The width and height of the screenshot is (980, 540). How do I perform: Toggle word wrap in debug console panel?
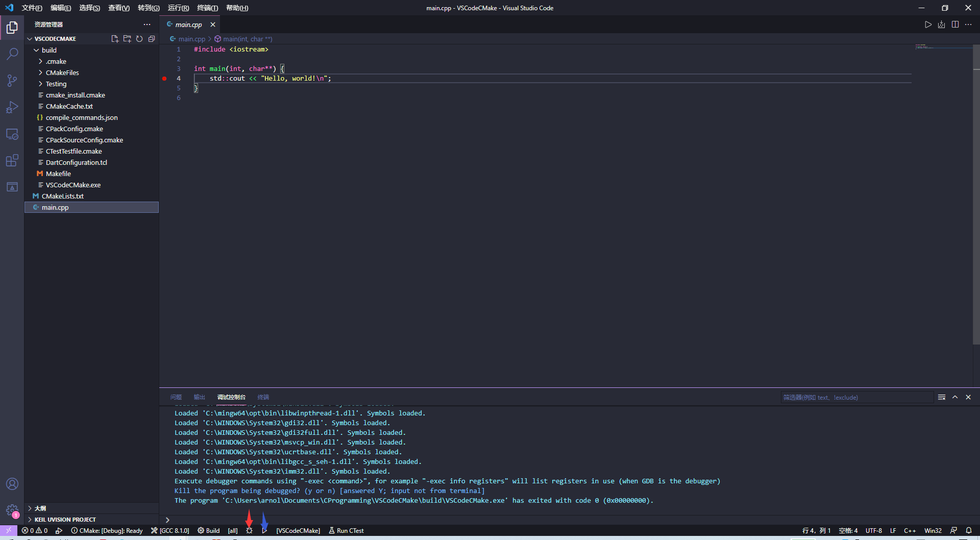[942, 397]
